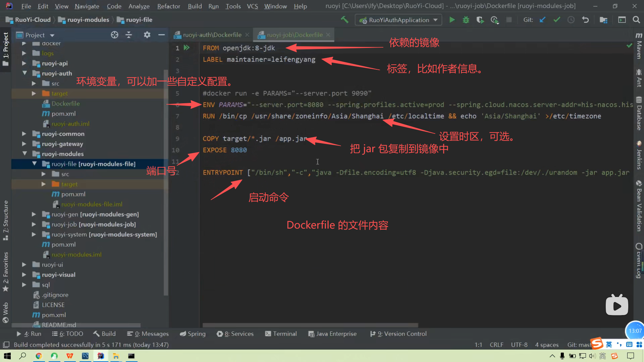
Task: Start debugging with the green bug icon
Action: (466, 20)
